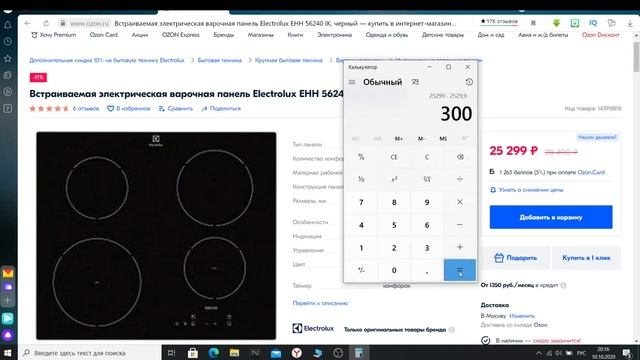Open Бытовая техника breadcrumb link

coord(220,60)
